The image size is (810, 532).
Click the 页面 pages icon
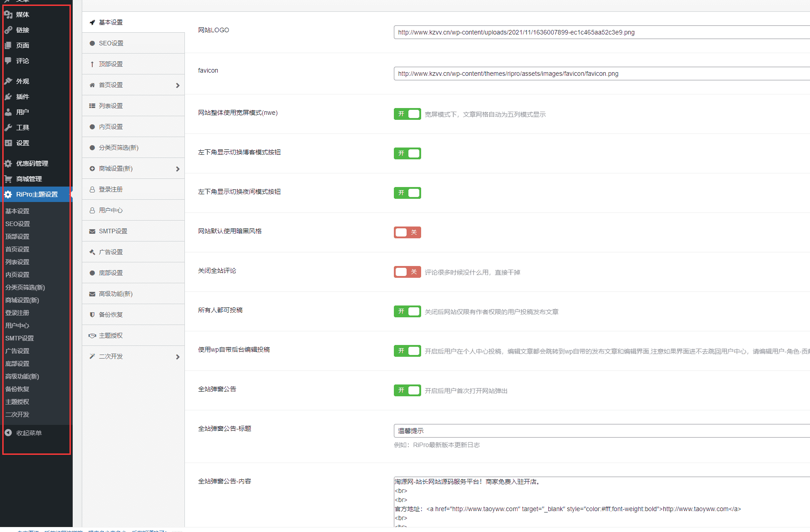[8, 45]
